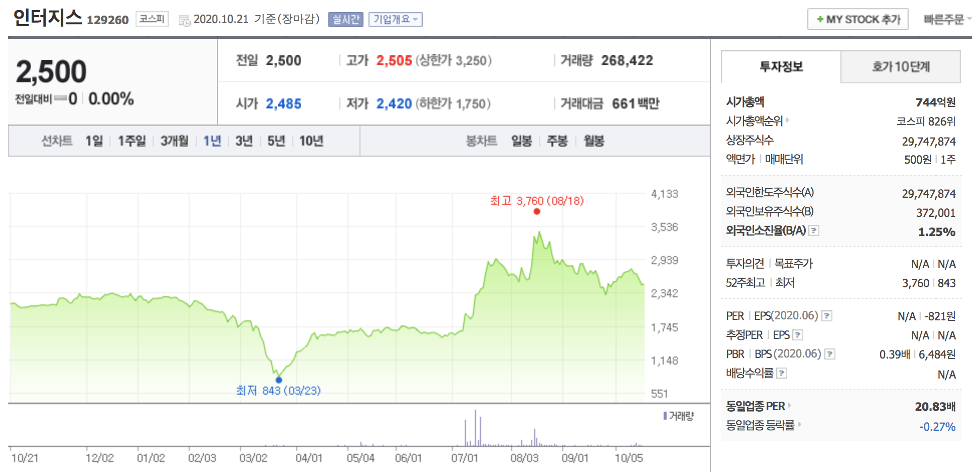Click the 외국인소진율 value 1.25%
980x472 pixels.
click(937, 232)
